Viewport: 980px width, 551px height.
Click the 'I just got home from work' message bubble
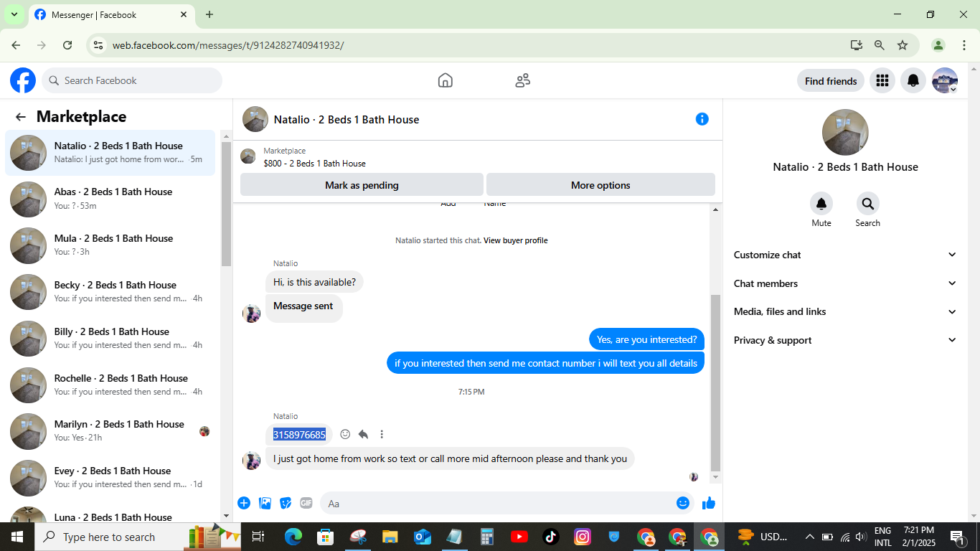(450, 458)
